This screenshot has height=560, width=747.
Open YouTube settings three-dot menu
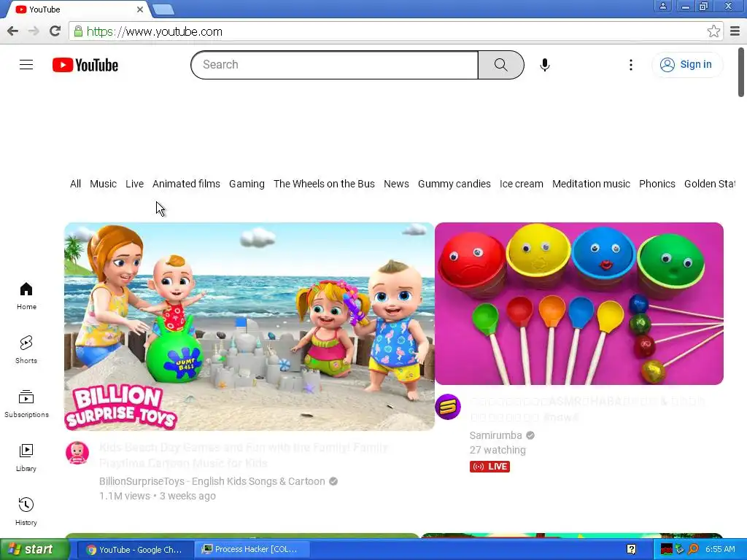(631, 65)
